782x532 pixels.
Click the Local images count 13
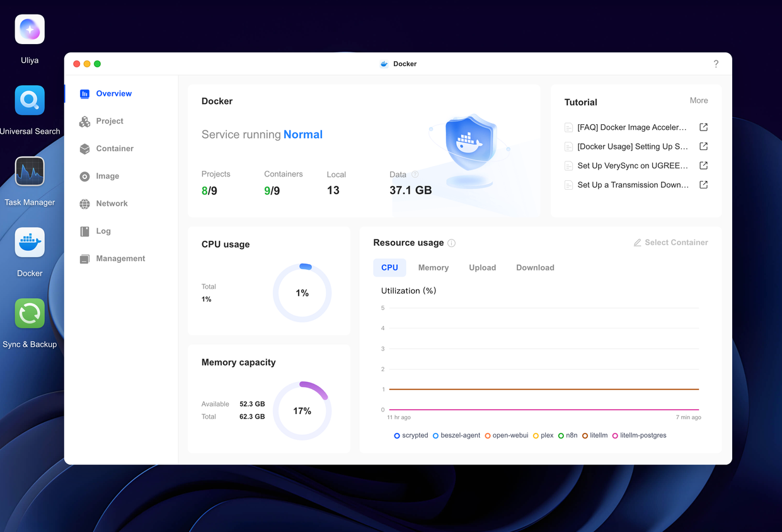(333, 190)
